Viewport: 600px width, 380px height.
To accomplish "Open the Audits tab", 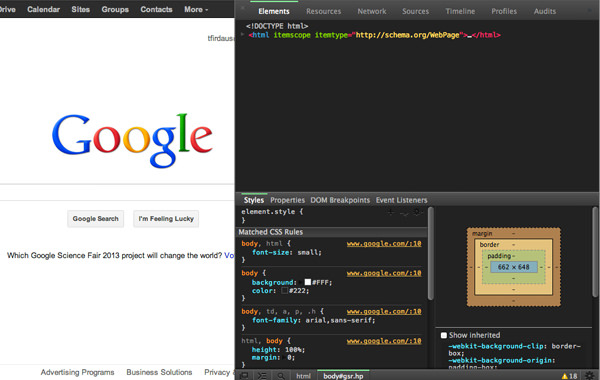I will click(545, 11).
